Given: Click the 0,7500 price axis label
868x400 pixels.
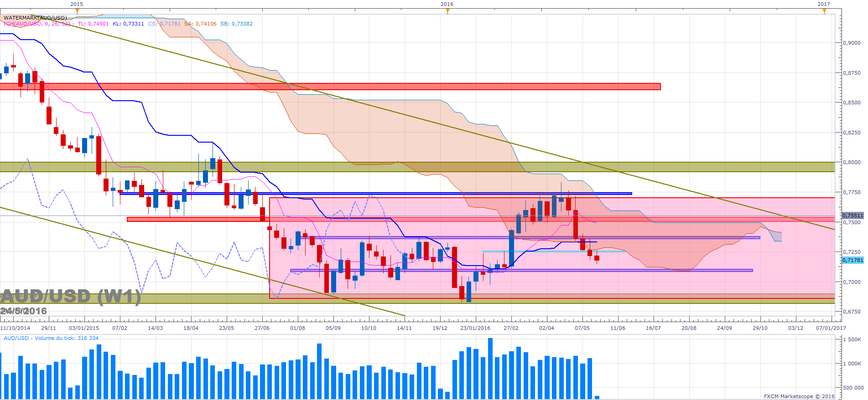Looking at the screenshot, I should click(x=852, y=222).
